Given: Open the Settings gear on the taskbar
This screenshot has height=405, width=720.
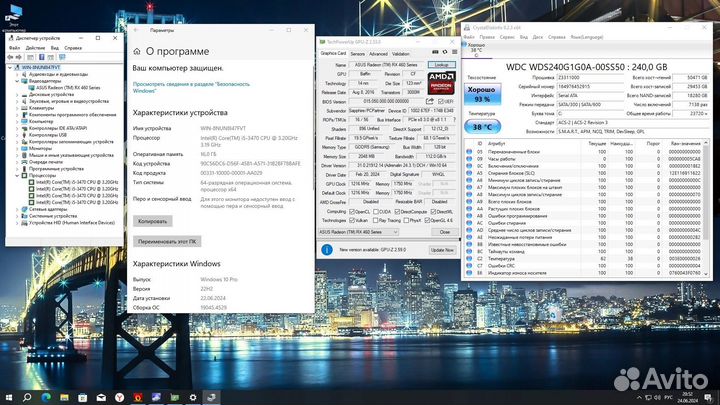Looking at the screenshot, I should (x=193, y=397).
